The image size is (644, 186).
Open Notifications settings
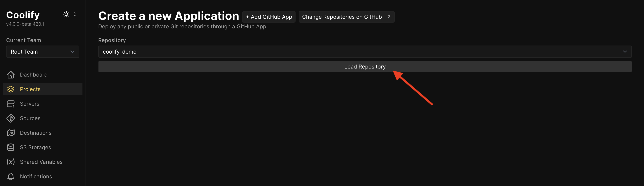coord(43,176)
